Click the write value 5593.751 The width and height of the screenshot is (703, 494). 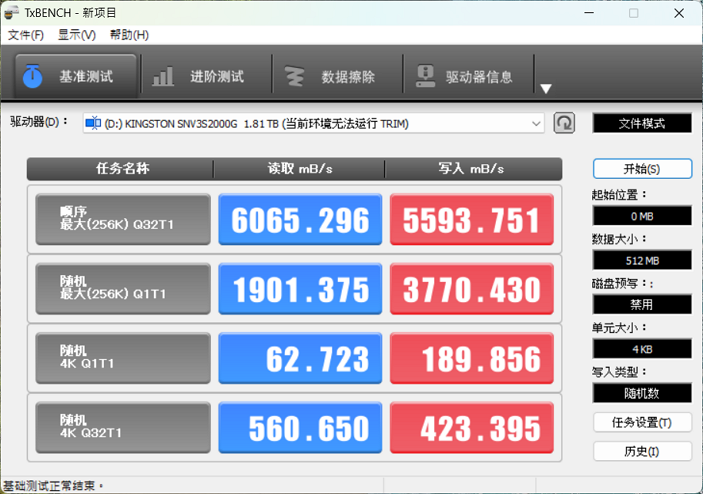(472, 219)
